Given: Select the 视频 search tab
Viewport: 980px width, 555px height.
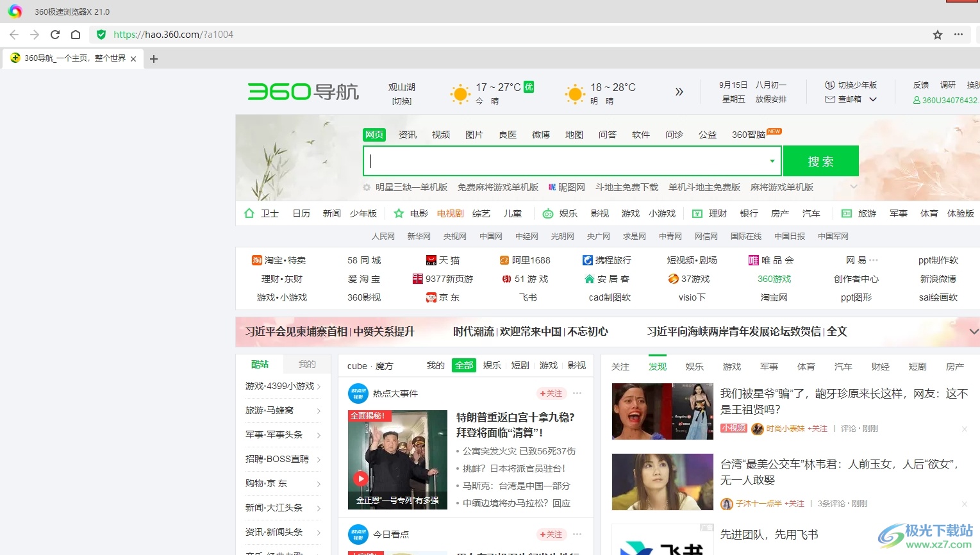Looking at the screenshot, I should click(x=441, y=135).
